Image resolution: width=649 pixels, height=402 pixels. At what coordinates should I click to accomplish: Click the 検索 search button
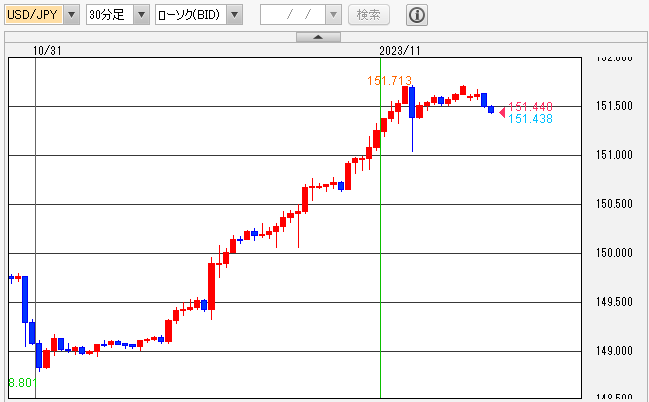click(x=368, y=15)
